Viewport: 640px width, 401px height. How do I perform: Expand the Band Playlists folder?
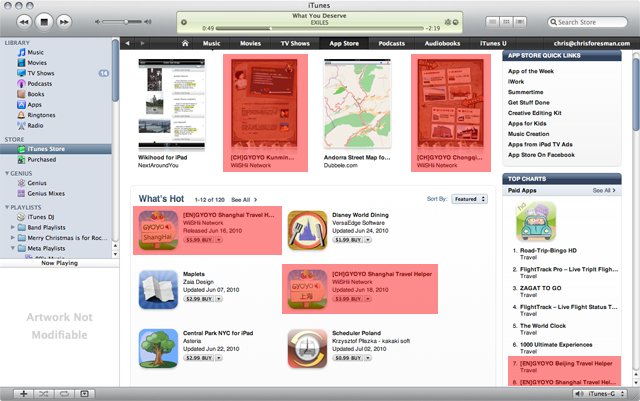click(13, 227)
